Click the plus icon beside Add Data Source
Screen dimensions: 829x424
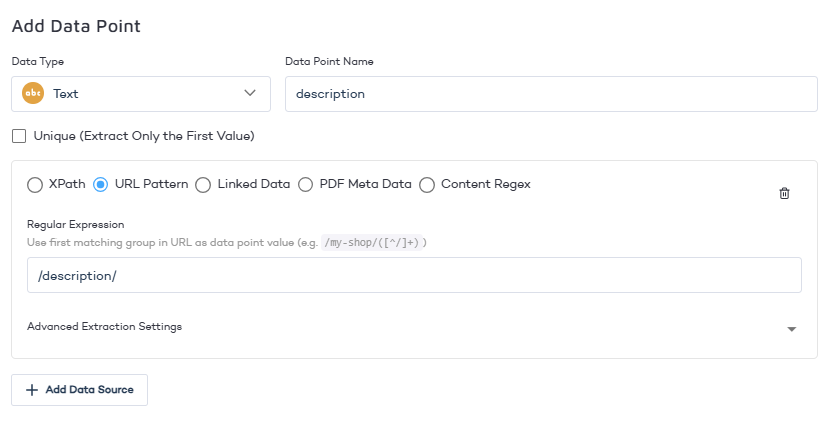coord(32,390)
